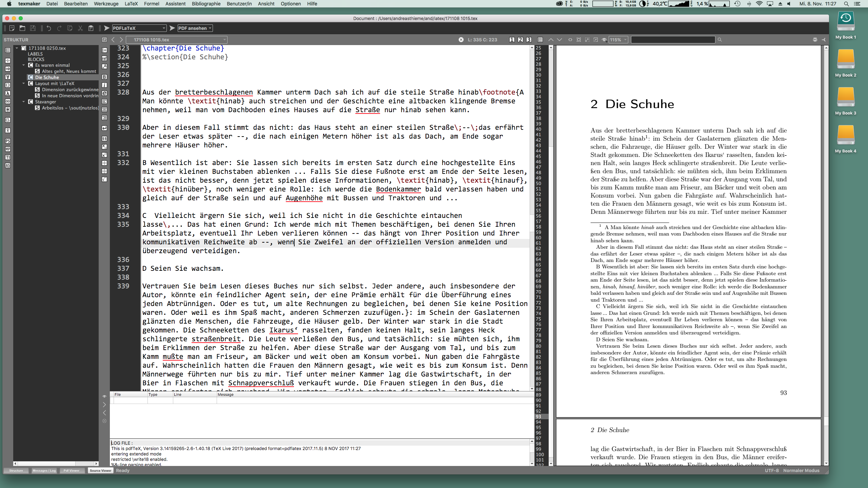Apply emphasis with the e icon
Screen dimensions: 868x488
point(104,93)
